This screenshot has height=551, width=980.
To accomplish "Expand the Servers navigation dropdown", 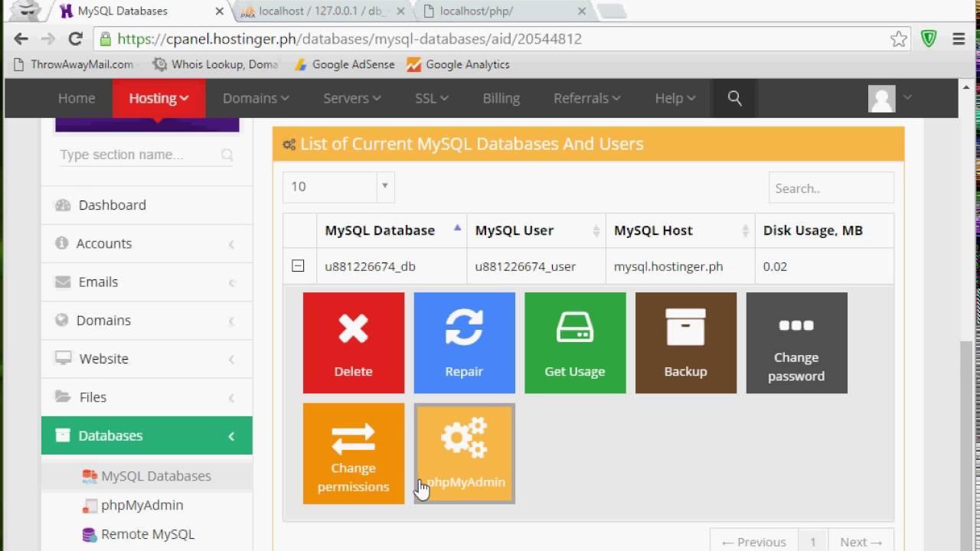I will (x=352, y=98).
